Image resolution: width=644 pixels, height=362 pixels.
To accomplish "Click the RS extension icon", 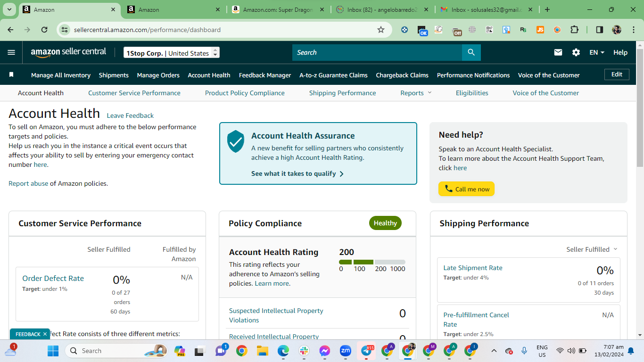I will click(x=523, y=30).
